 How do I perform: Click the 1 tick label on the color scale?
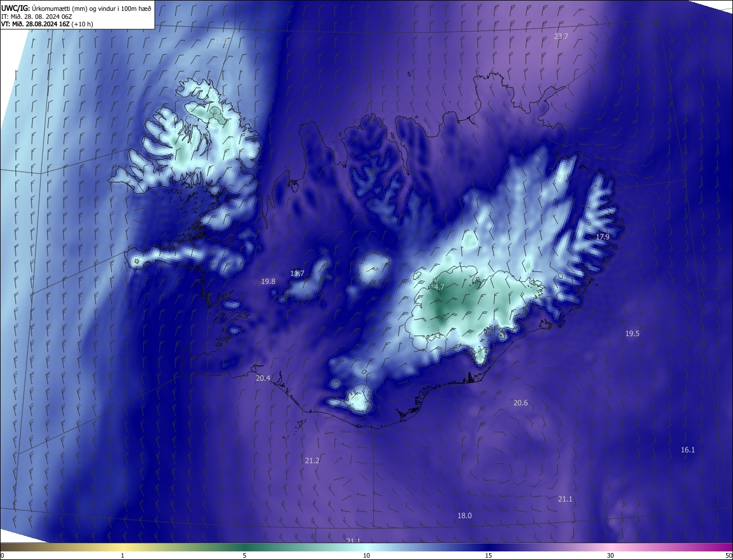[x=123, y=555]
